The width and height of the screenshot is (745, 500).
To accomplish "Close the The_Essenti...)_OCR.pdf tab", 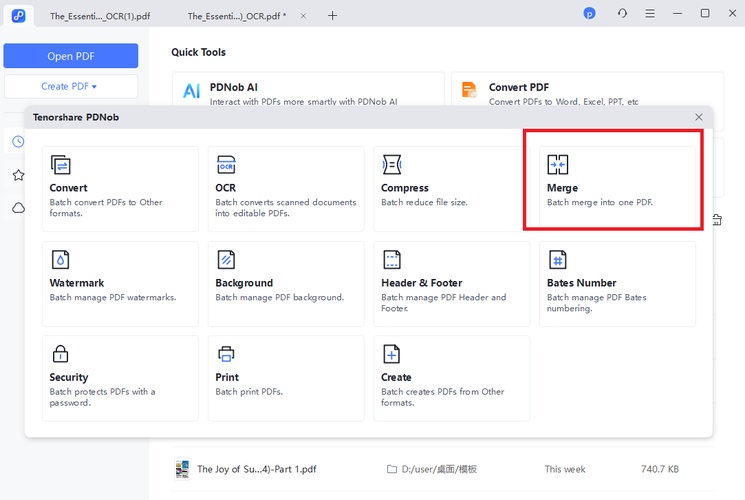I will tap(303, 16).
